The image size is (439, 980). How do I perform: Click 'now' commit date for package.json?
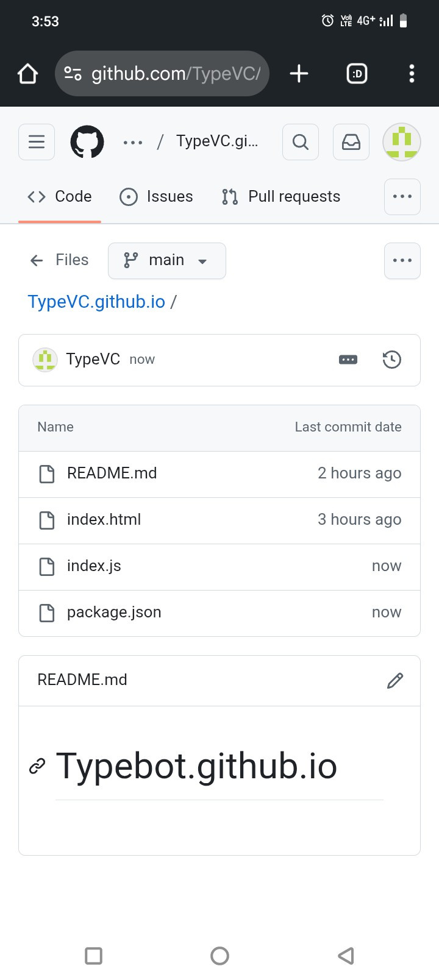click(x=387, y=612)
